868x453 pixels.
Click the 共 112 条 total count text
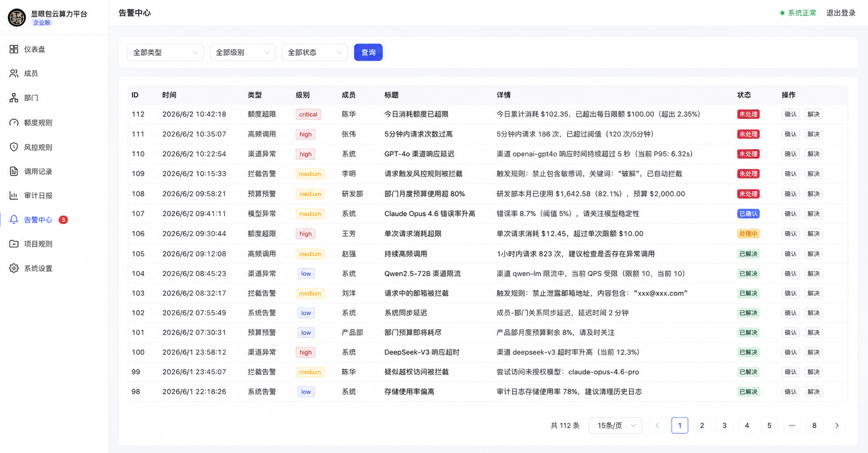565,425
